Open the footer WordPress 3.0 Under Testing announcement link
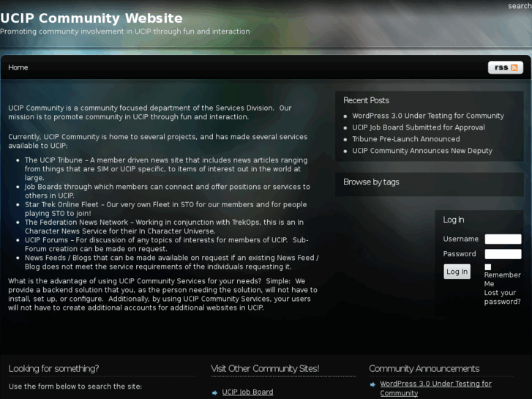The width and height of the screenshot is (532, 399). [435, 388]
